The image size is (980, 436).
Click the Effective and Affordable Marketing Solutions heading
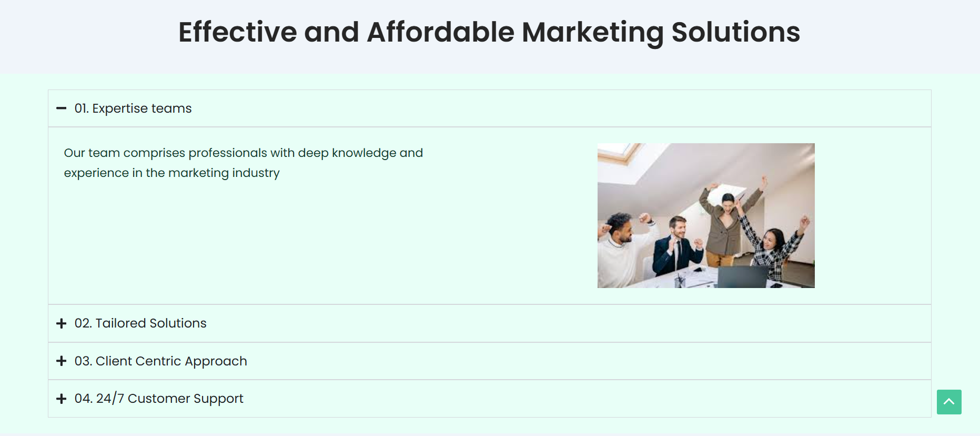[x=489, y=32]
